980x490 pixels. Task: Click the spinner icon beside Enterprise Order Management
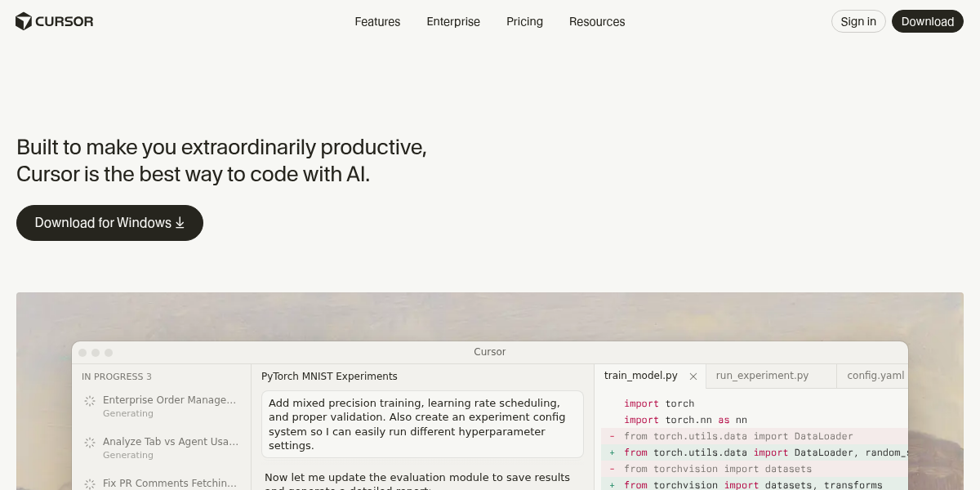point(90,401)
